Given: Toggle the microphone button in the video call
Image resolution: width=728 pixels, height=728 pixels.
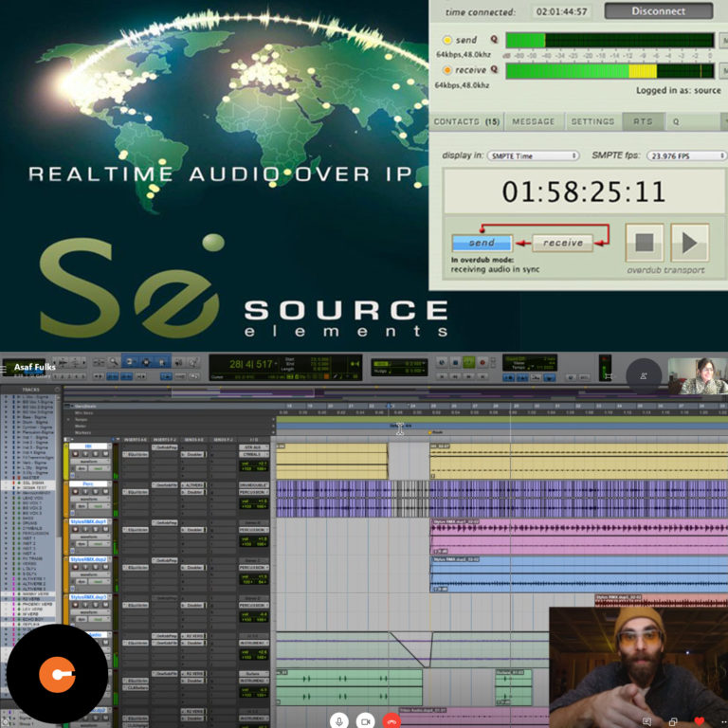Looking at the screenshot, I should pyautogui.click(x=339, y=721).
